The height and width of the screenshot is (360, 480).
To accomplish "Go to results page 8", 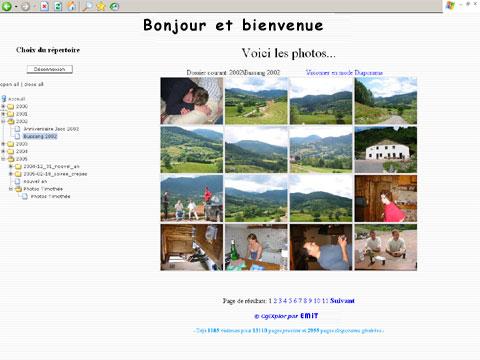I will pyautogui.click(x=305, y=301).
